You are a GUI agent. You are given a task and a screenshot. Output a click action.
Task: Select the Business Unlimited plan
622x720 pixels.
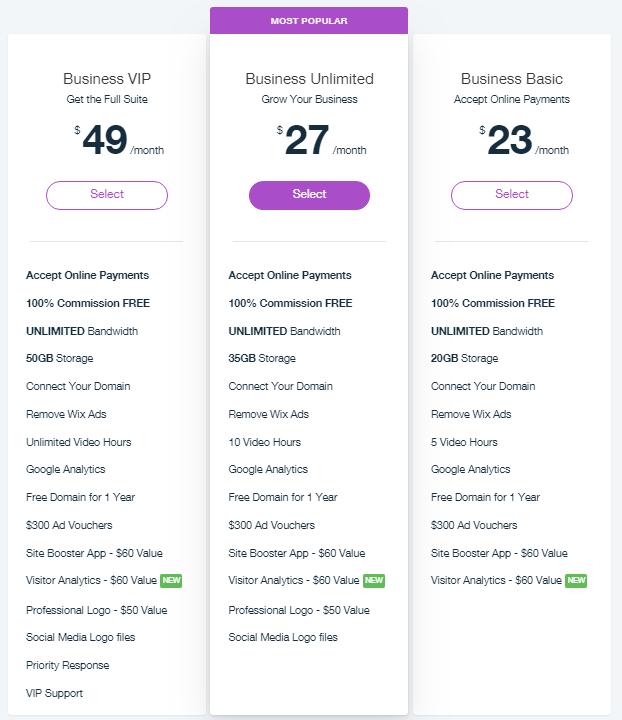pos(309,195)
